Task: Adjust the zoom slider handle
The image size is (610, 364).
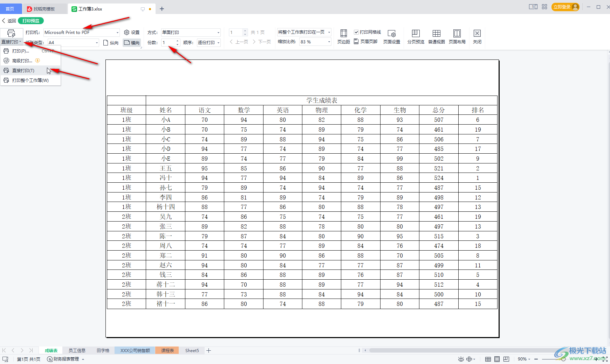Action: [563, 359]
